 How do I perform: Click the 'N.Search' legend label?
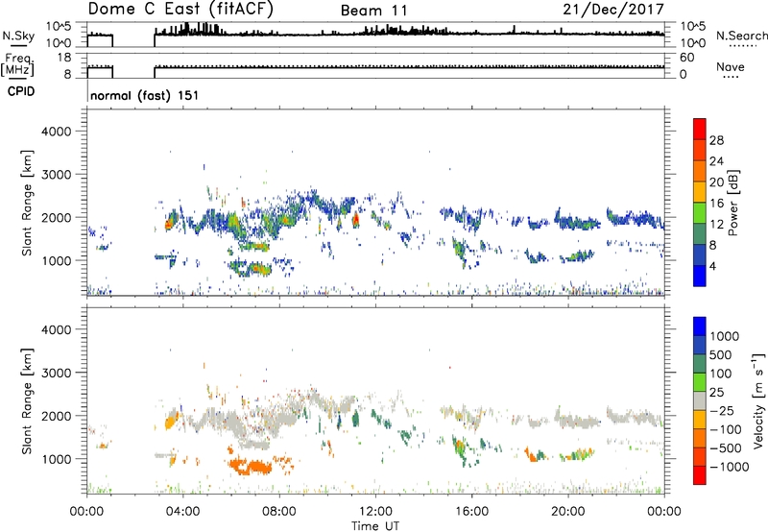(741, 36)
